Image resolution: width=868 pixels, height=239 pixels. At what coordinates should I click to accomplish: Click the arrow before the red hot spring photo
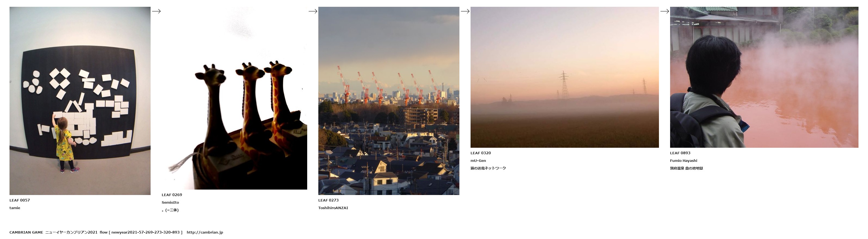(664, 11)
